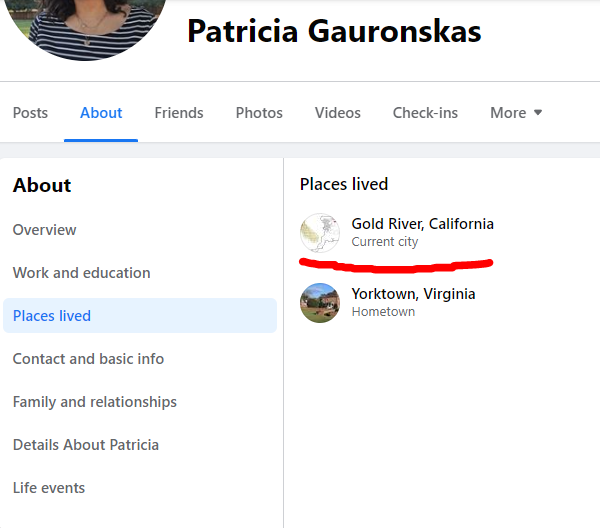Switch to the Photos tab
Image resolution: width=600 pixels, height=528 pixels.
[x=259, y=113]
